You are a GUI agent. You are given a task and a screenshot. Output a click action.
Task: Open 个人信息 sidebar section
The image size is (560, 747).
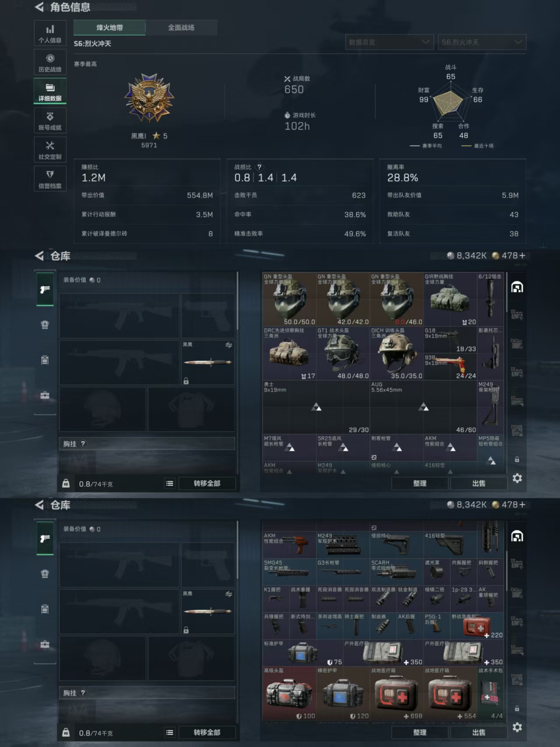[x=50, y=33]
